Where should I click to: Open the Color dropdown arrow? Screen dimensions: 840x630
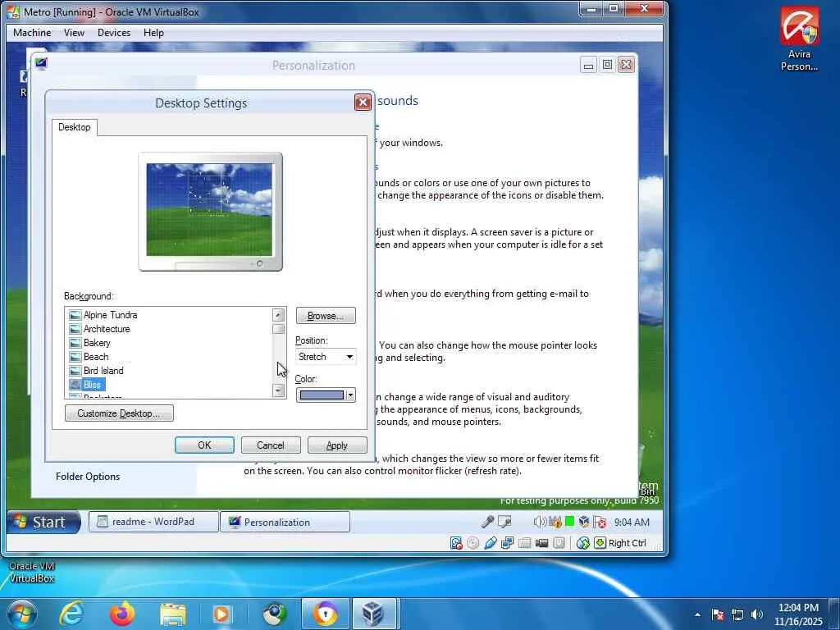point(350,395)
